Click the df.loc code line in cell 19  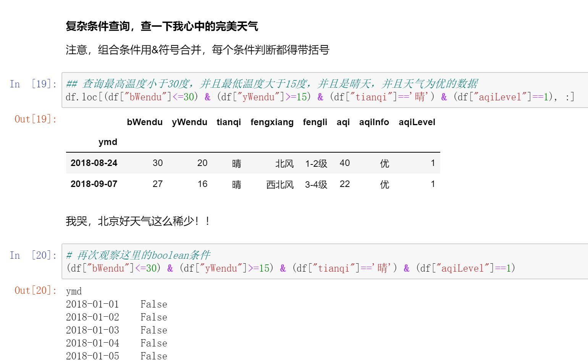[320, 97]
